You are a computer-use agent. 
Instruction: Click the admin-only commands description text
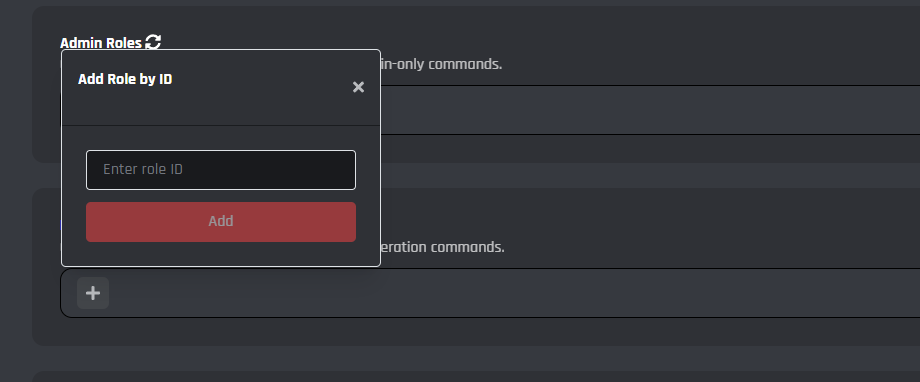tap(441, 64)
